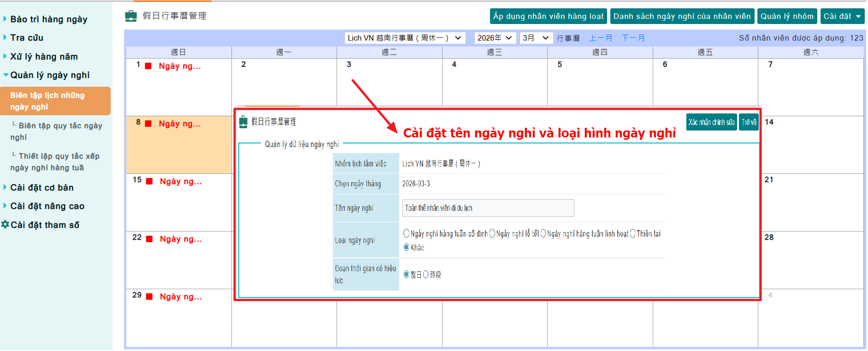Screen dimensions: 868x351
Task: Choose 時段 time-period radio option
Action: [x=425, y=274]
